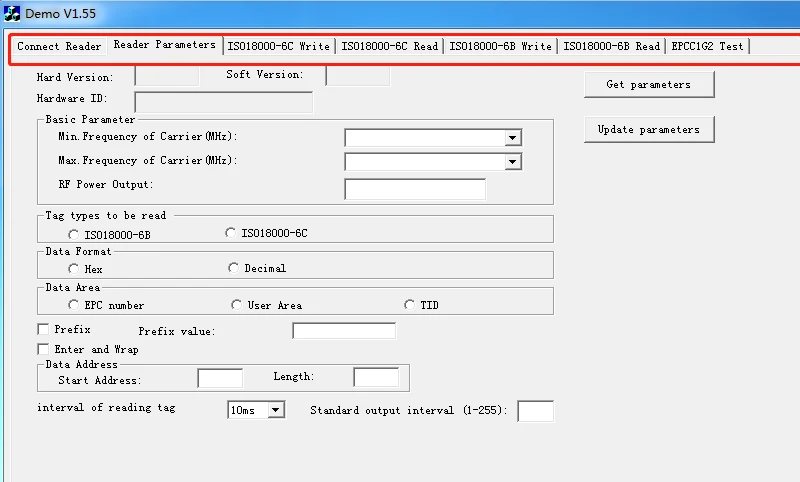Go to the ISO18000-6B Read tab

[x=612, y=46]
